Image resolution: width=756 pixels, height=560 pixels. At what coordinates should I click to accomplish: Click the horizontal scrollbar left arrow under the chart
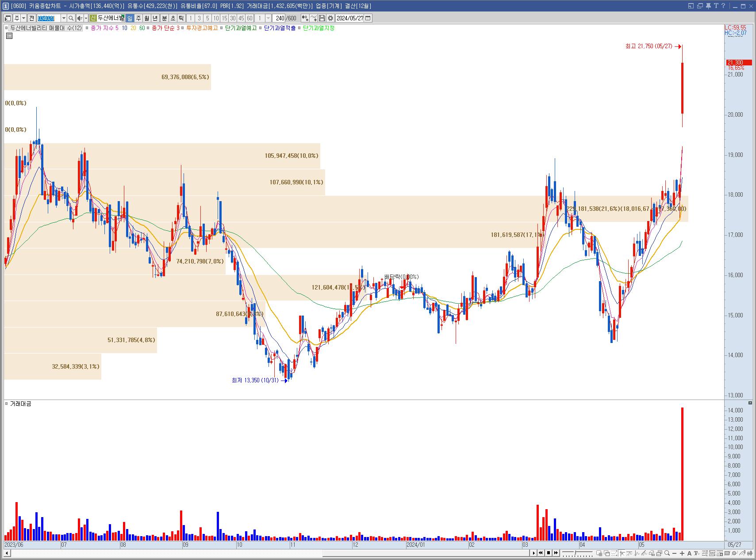pyautogui.click(x=7, y=553)
